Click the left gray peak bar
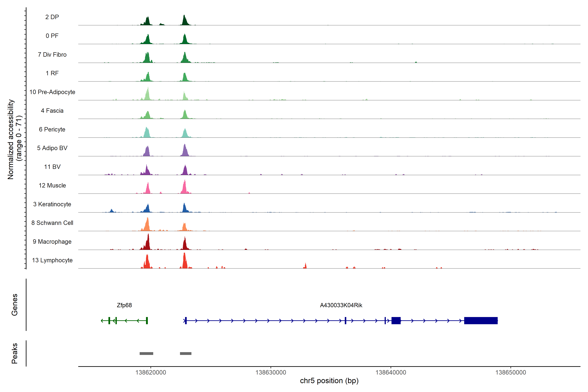 point(146,353)
